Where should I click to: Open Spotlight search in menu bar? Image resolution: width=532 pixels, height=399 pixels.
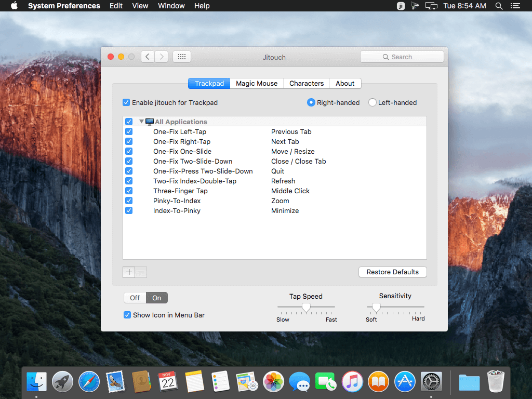tap(499, 6)
